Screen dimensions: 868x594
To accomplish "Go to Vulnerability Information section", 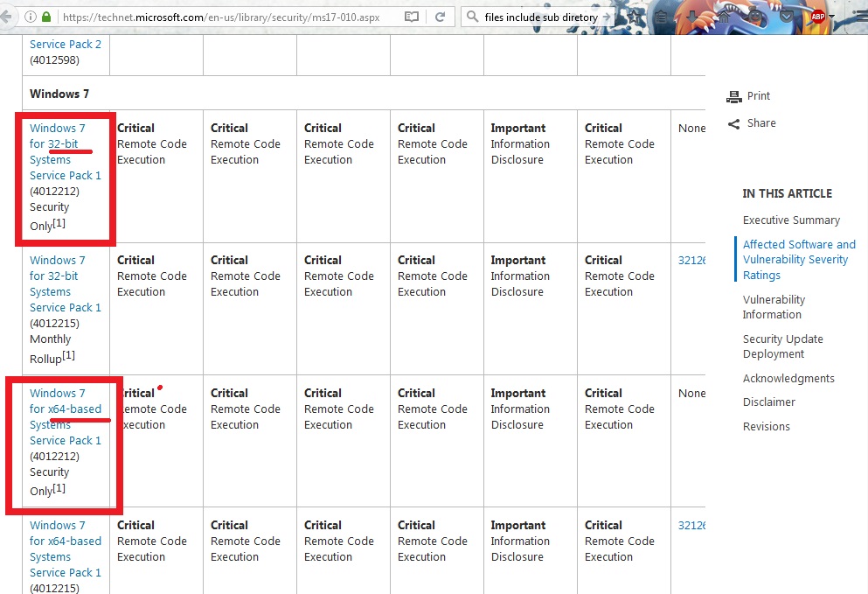I will click(774, 307).
